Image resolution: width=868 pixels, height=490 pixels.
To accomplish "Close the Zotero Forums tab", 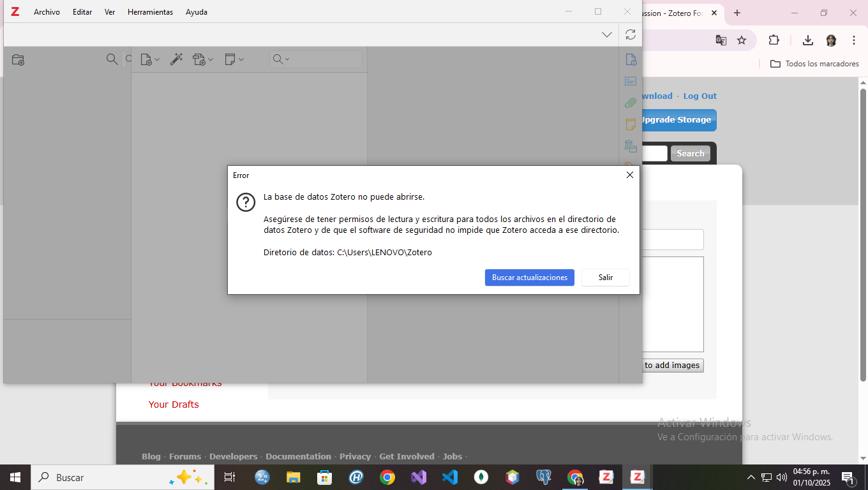I will pos(714,13).
